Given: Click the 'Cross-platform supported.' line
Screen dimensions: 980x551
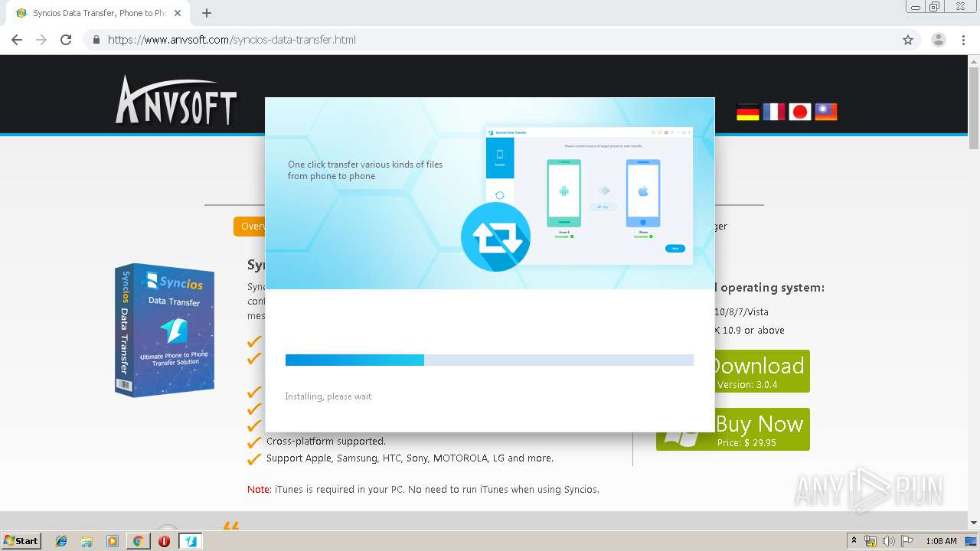Looking at the screenshot, I should [x=326, y=441].
